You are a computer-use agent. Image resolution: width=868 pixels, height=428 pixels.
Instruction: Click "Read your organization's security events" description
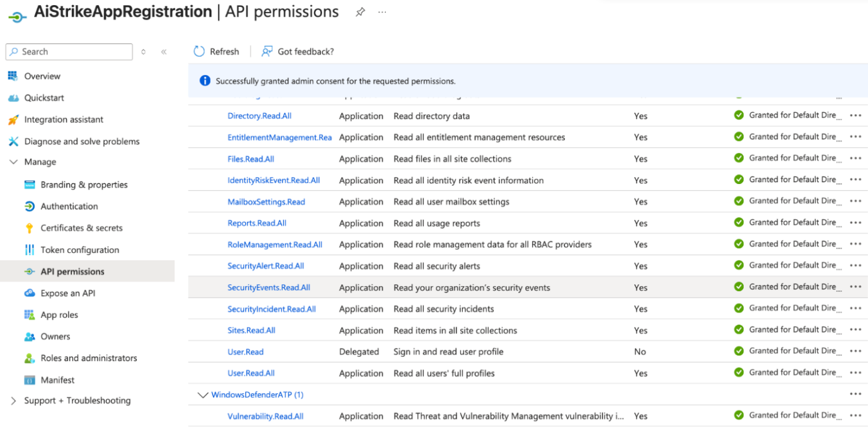point(472,287)
